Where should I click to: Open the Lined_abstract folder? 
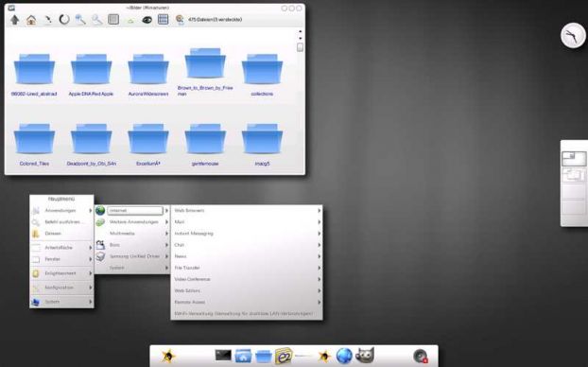point(34,75)
